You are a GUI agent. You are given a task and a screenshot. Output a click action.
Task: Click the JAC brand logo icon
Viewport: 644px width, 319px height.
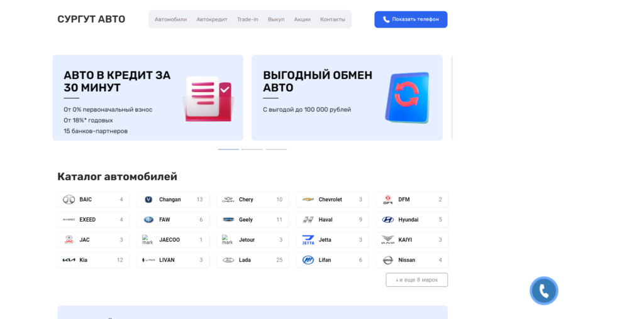tap(69, 240)
